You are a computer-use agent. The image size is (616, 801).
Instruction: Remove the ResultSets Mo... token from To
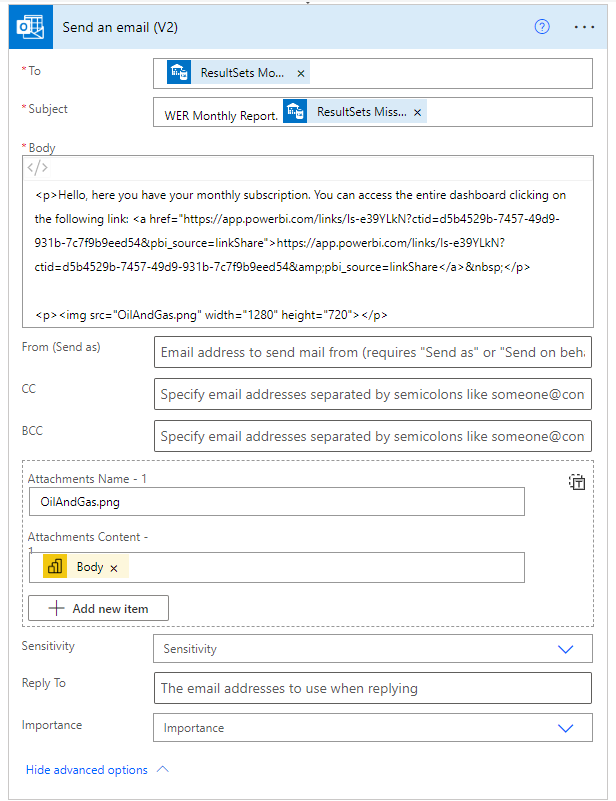pos(301,74)
